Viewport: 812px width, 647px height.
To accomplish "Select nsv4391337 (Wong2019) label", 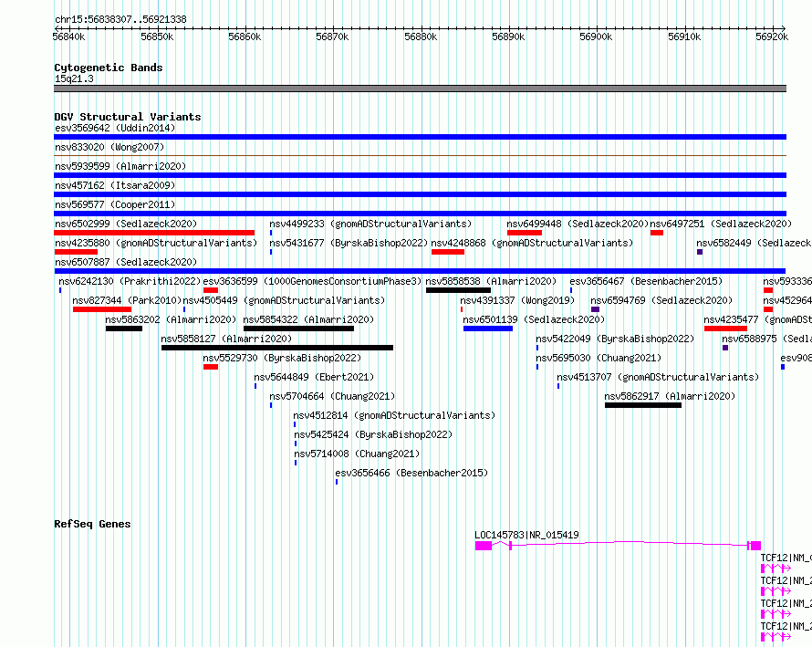I will pyautogui.click(x=517, y=300).
